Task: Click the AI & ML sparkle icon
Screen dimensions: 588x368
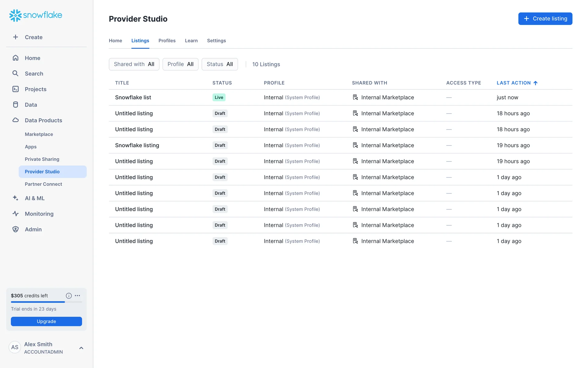Action: 15,198
